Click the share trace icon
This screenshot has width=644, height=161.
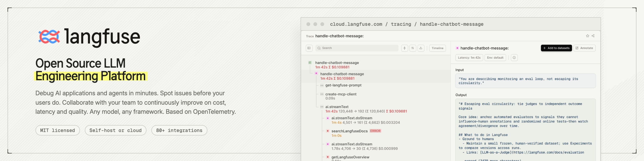point(593,36)
